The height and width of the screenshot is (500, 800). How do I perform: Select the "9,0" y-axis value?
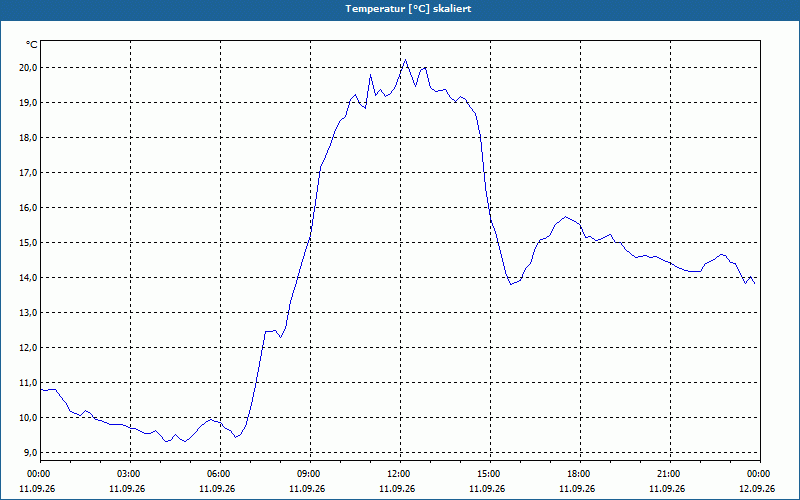click(30, 453)
